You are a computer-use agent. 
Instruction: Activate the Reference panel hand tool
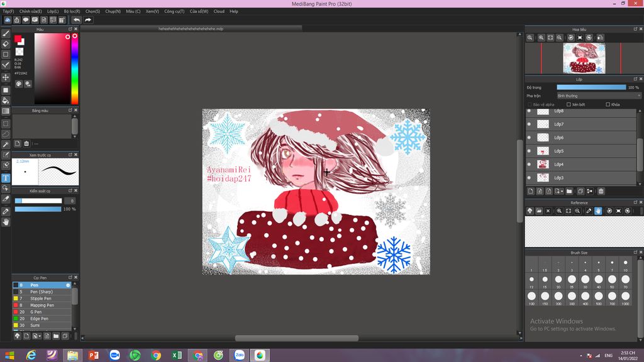(598, 211)
